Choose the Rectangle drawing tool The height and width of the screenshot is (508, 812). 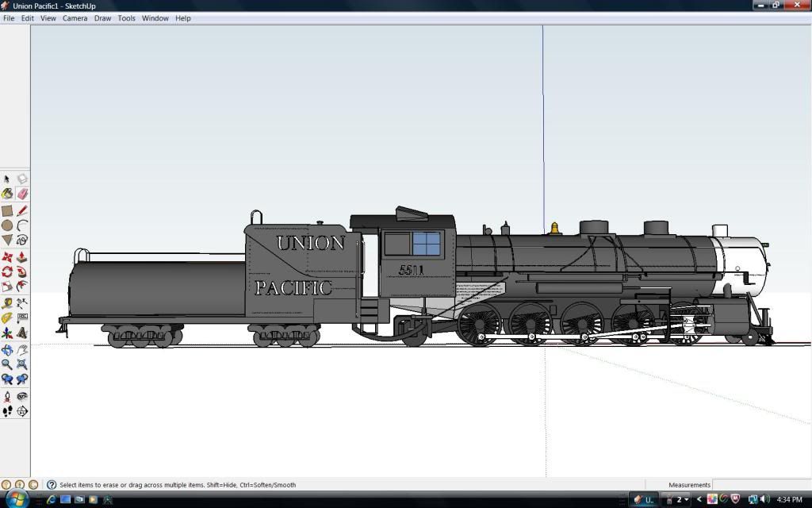tap(6, 211)
